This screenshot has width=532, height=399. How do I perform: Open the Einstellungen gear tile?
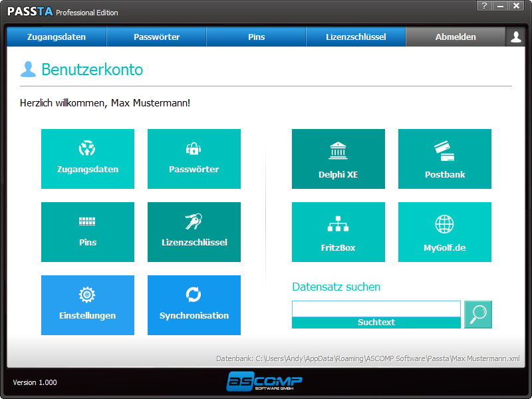pyautogui.click(x=88, y=305)
